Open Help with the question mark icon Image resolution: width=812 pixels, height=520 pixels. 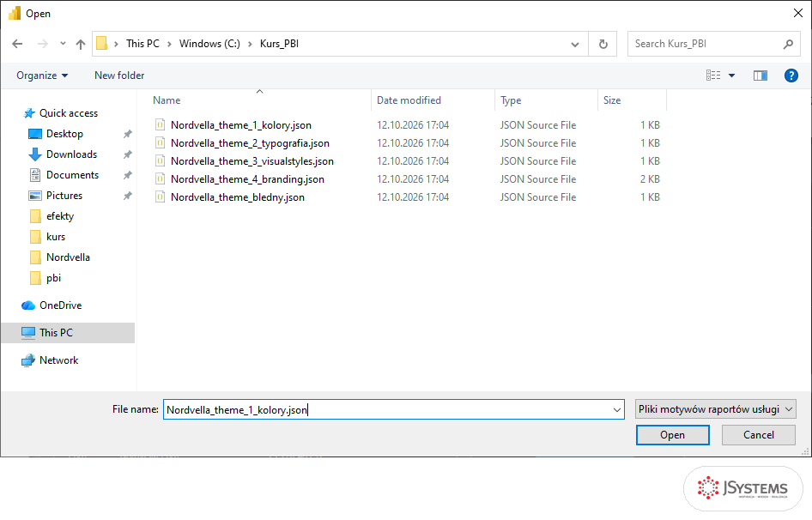[x=791, y=76]
